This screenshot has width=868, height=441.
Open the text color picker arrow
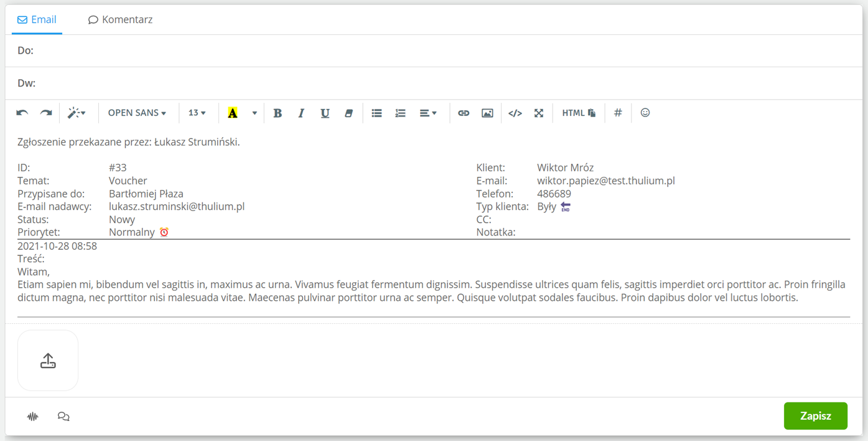click(x=254, y=113)
